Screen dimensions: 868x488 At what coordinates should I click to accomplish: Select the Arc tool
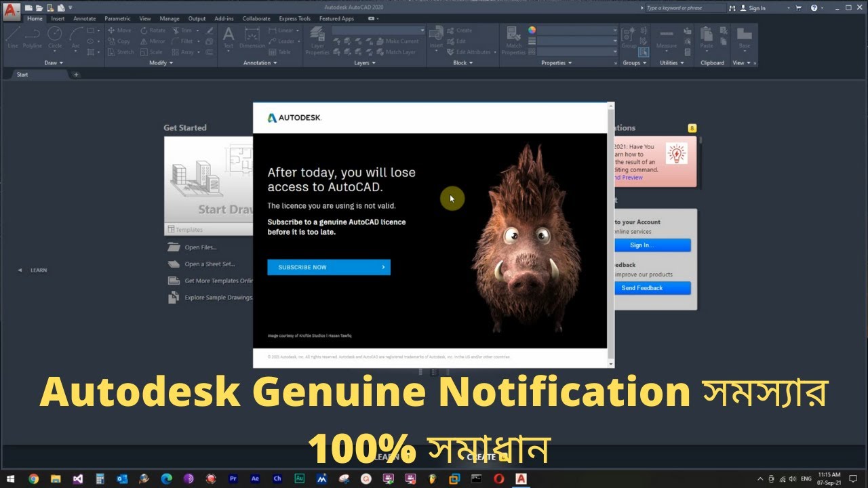point(76,38)
